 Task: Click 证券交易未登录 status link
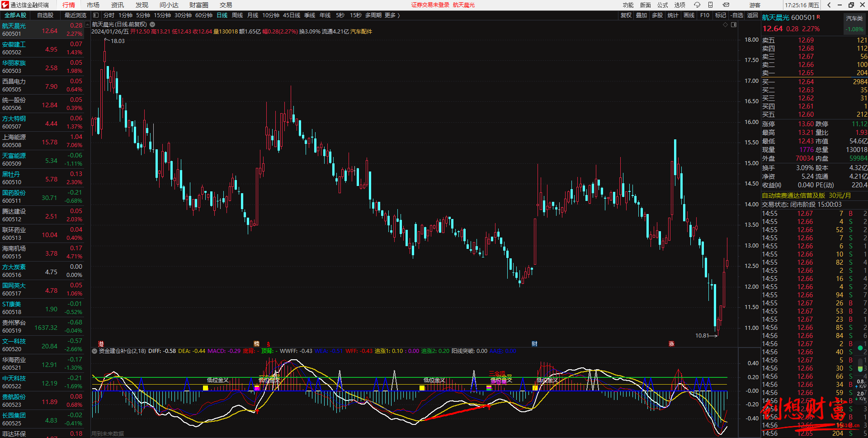point(430,5)
